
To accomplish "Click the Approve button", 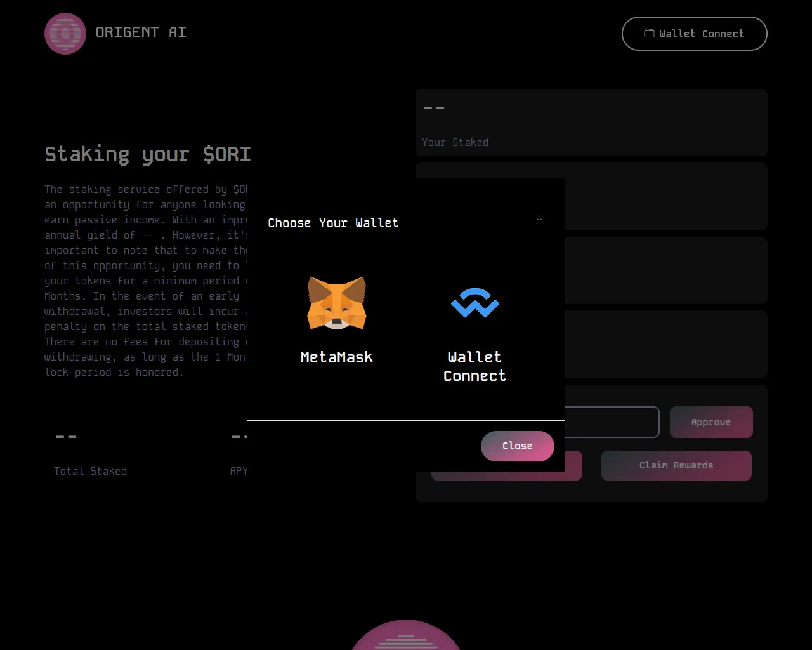I will coord(710,422).
